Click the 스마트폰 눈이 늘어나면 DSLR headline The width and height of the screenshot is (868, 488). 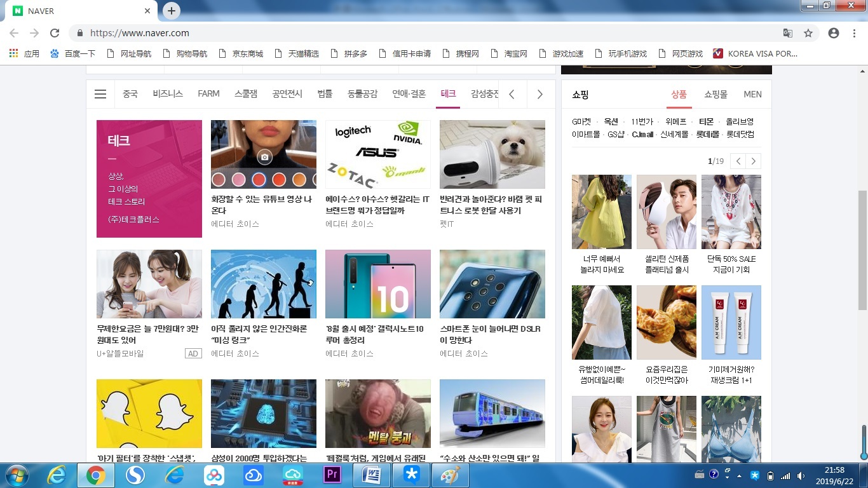491,334
